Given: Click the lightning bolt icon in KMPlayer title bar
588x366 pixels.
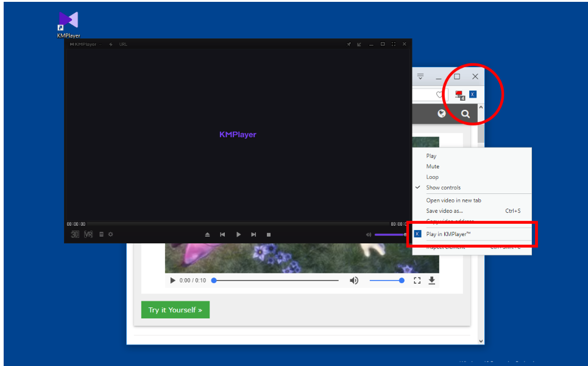Looking at the screenshot, I should [x=111, y=45].
